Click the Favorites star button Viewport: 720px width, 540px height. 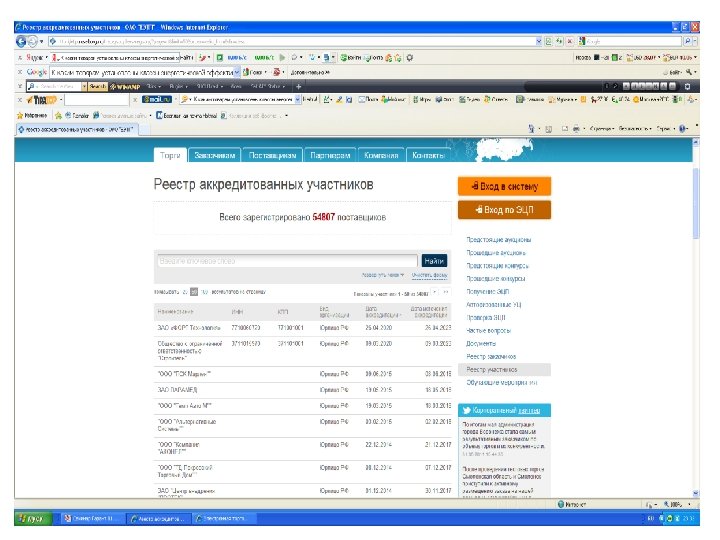[x=32, y=116]
